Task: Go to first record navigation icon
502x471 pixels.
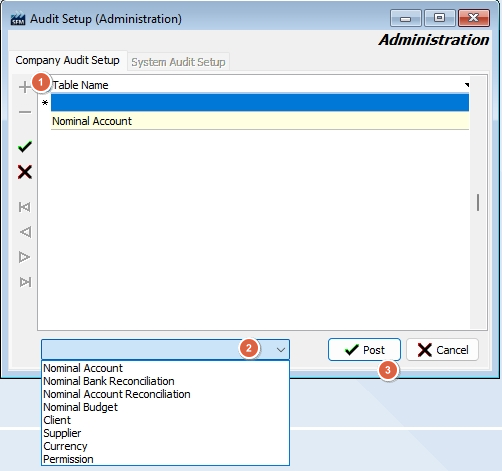Action: (x=25, y=207)
